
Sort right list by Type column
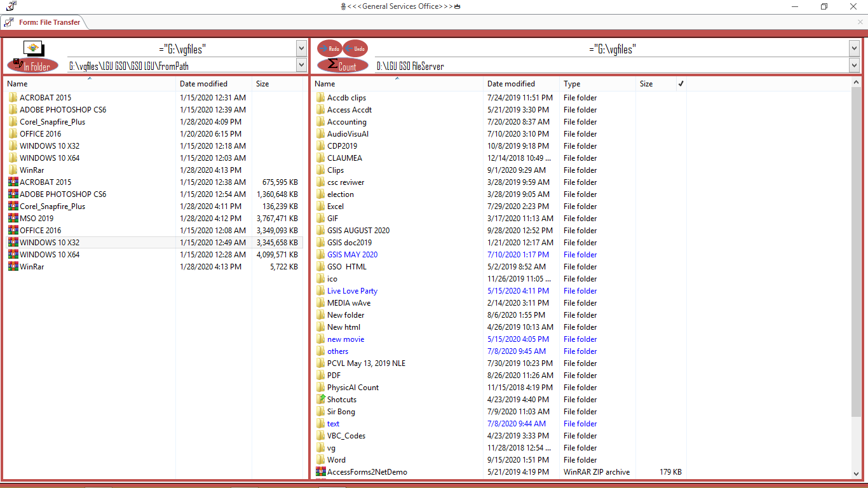[598, 84]
